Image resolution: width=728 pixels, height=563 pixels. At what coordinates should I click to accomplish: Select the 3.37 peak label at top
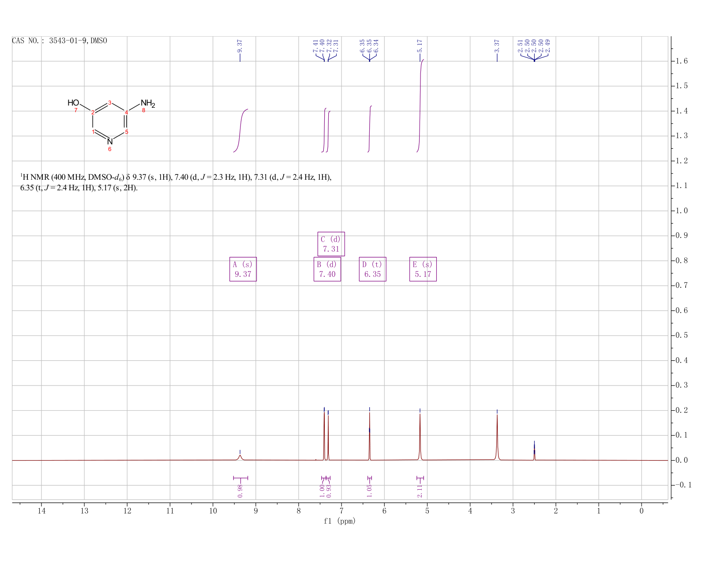(497, 46)
